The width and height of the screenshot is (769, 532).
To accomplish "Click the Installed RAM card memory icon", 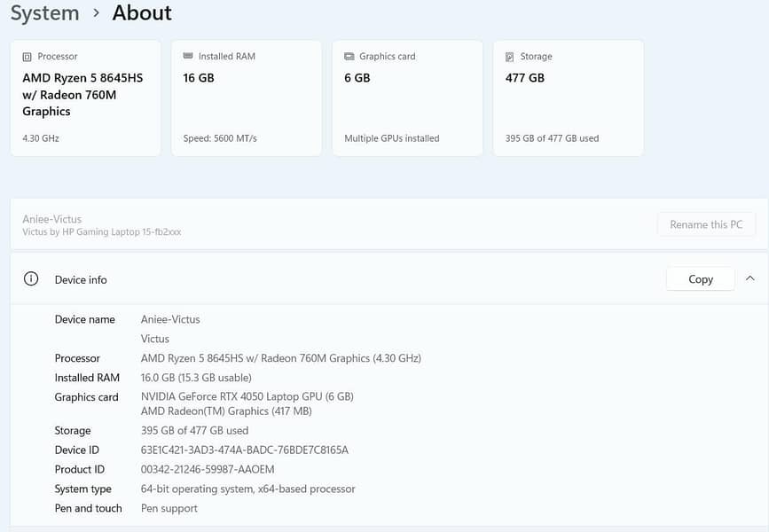I will pyautogui.click(x=188, y=56).
